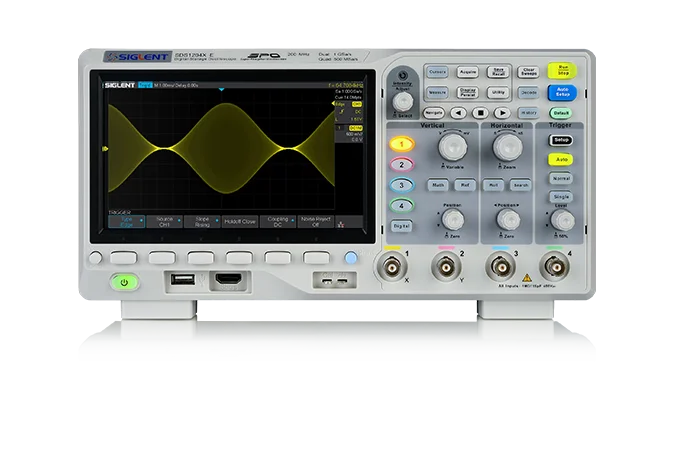Push the History button
Image resolution: width=675 pixels, height=450 pixels.
pyautogui.click(x=529, y=113)
